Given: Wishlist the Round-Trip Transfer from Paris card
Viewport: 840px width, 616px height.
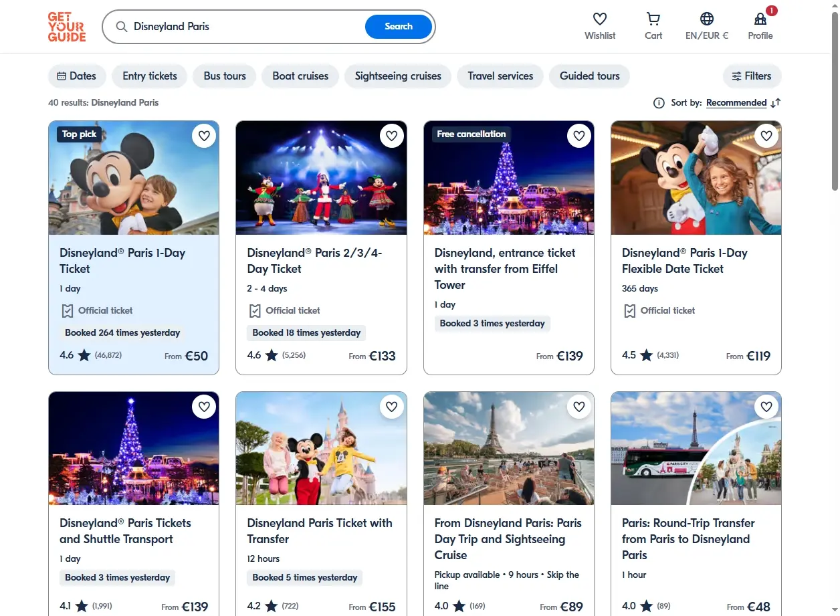Looking at the screenshot, I should tap(766, 407).
